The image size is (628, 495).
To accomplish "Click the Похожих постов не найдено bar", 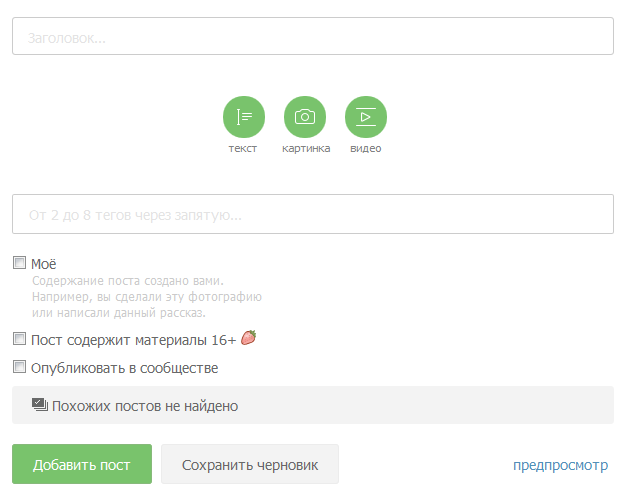I will click(x=313, y=405).
